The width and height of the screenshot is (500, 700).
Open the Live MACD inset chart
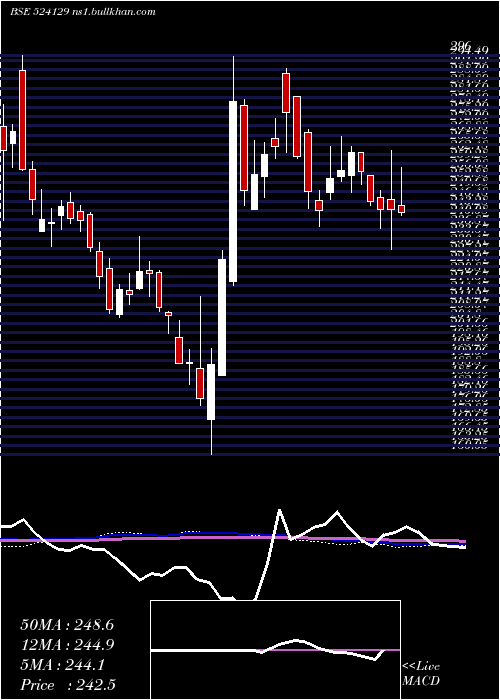click(x=275, y=650)
